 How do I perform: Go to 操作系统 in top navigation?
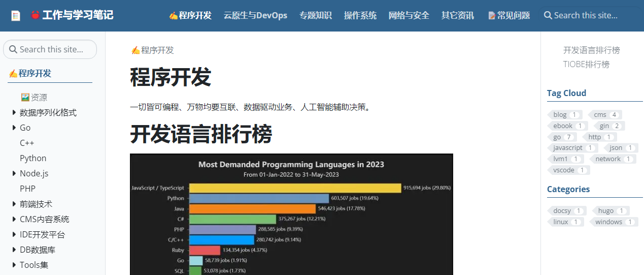360,15
